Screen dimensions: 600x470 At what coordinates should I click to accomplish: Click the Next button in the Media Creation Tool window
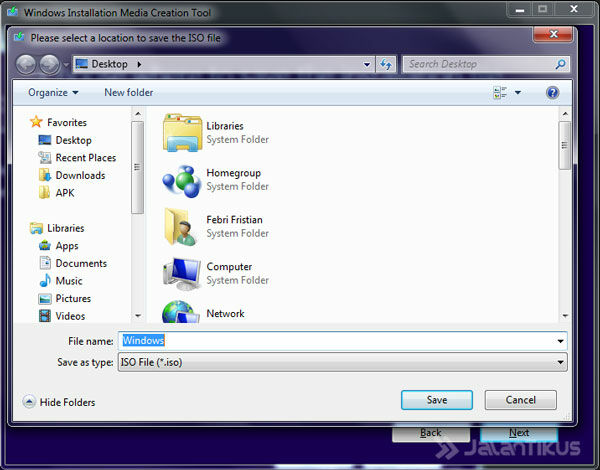(519, 433)
